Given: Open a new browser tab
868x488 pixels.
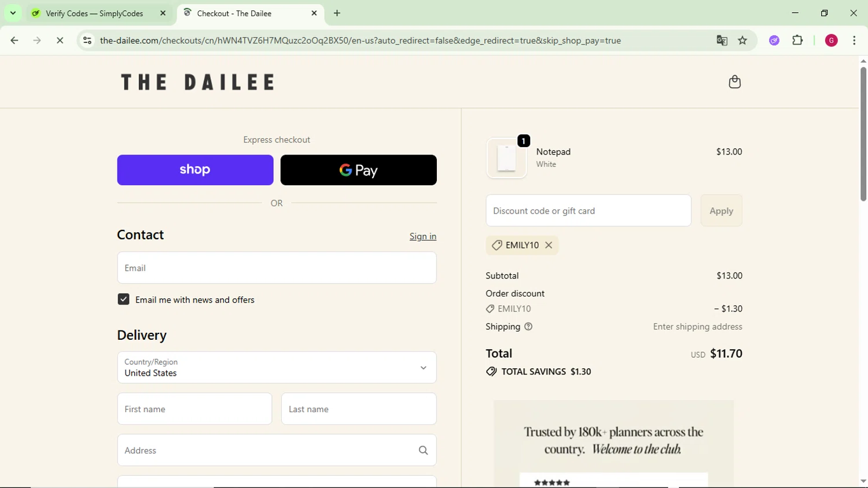Looking at the screenshot, I should tap(337, 13).
